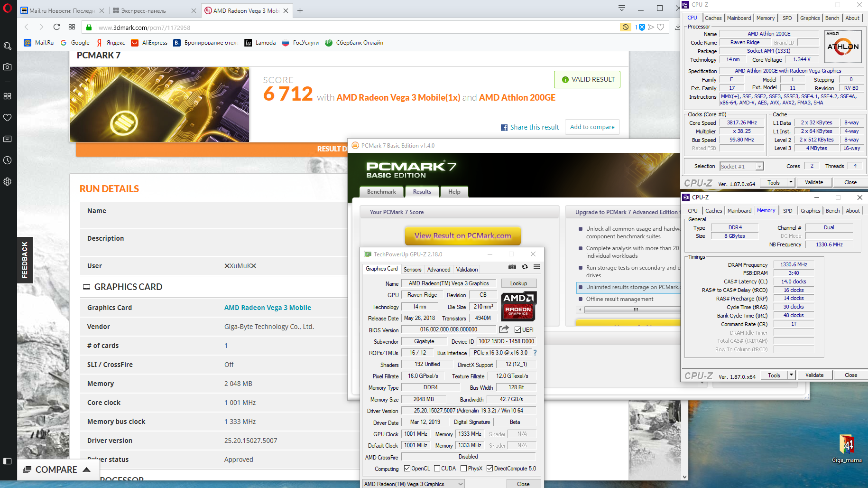Open Opera sidebar personal news icon
The width and height of the screenshot is (868, 488).
click(x=8, y=139)
